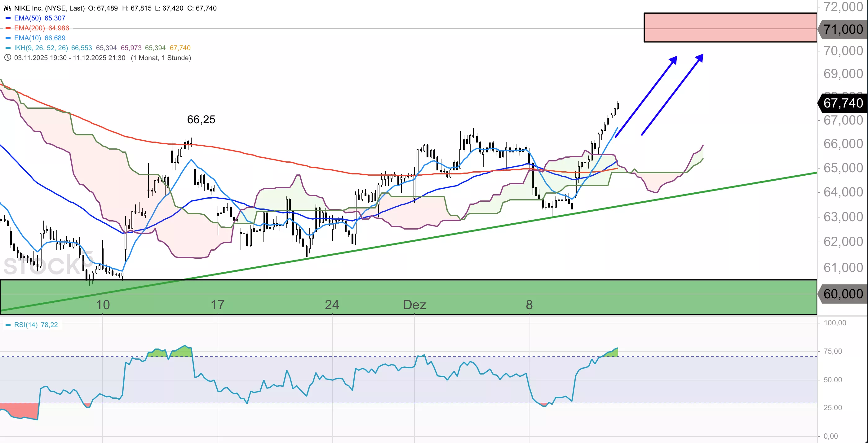Select the EMA(50) indicator label

coord(28,18)
